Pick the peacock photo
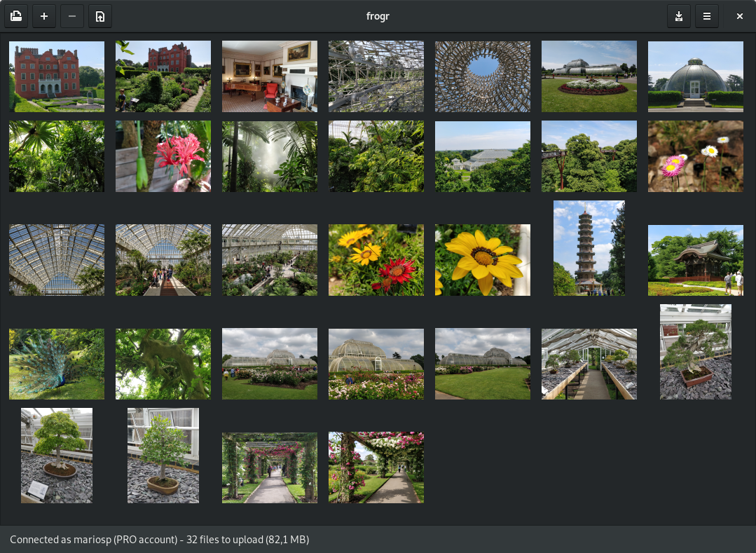 (57, 364)
